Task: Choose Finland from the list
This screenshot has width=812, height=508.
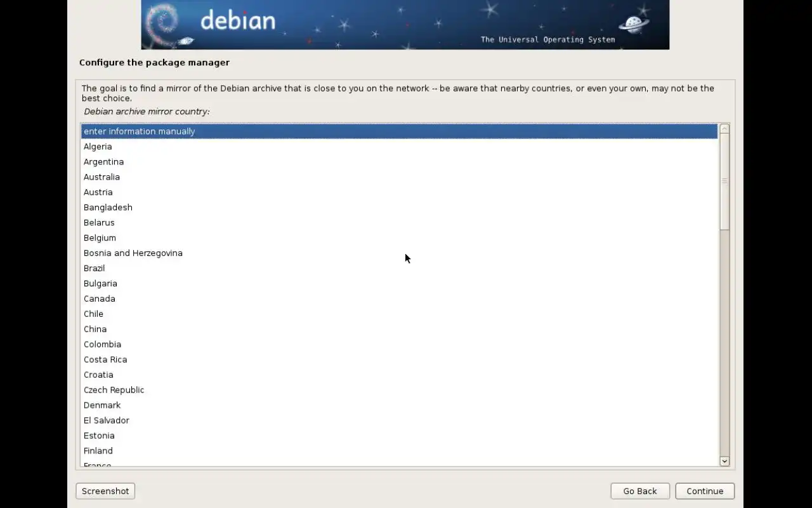Action: click(399, 451)
